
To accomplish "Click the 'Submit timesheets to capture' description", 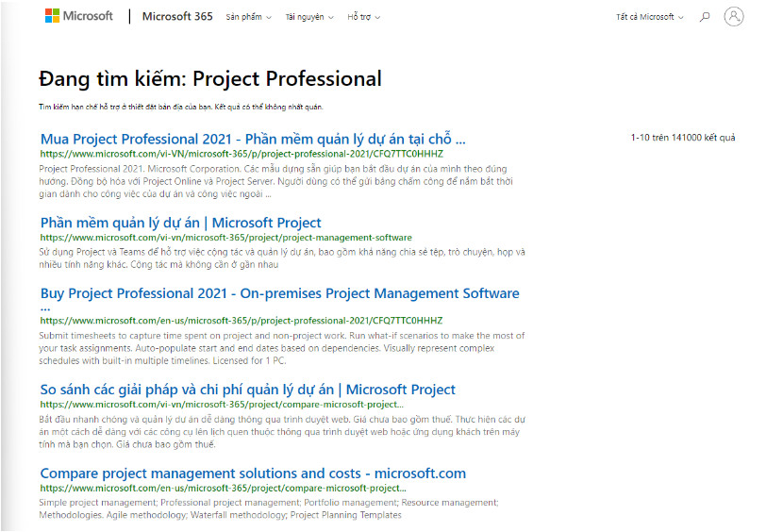I will (x=282, y=348).
